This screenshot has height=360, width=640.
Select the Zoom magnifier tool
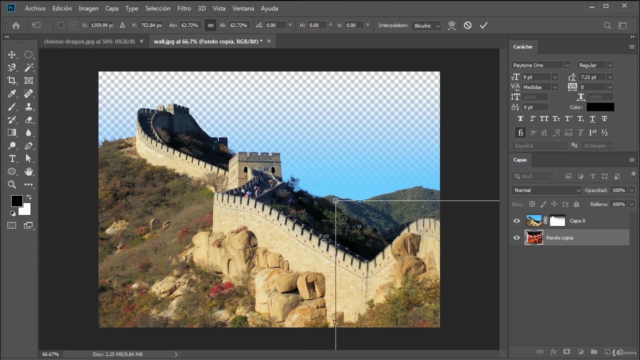(12, 184)
